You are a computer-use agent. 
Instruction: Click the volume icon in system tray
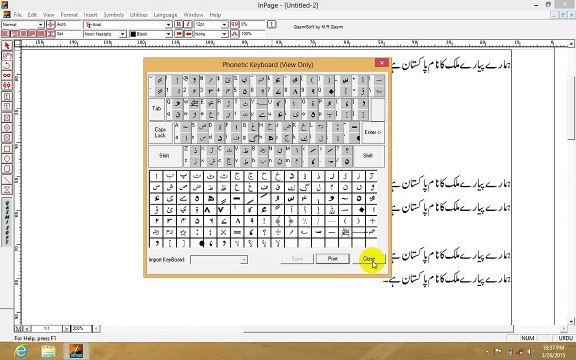pos(529,352)
